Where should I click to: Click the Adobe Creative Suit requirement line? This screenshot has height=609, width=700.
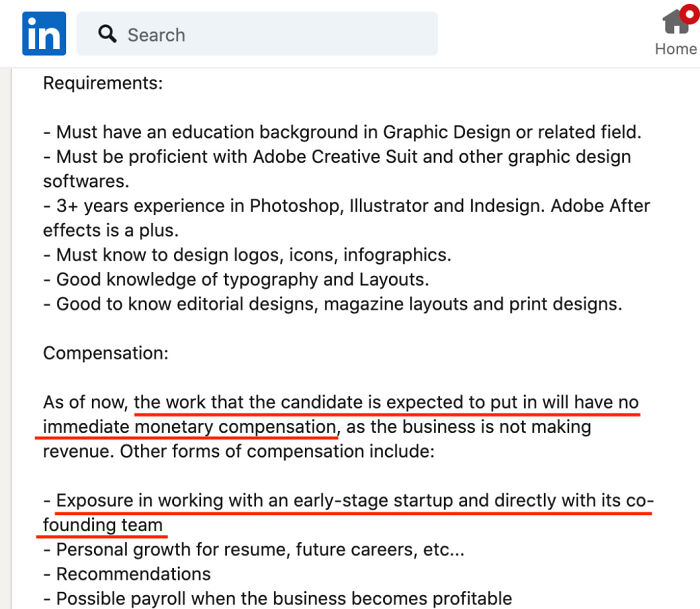(x=337, y=157)
